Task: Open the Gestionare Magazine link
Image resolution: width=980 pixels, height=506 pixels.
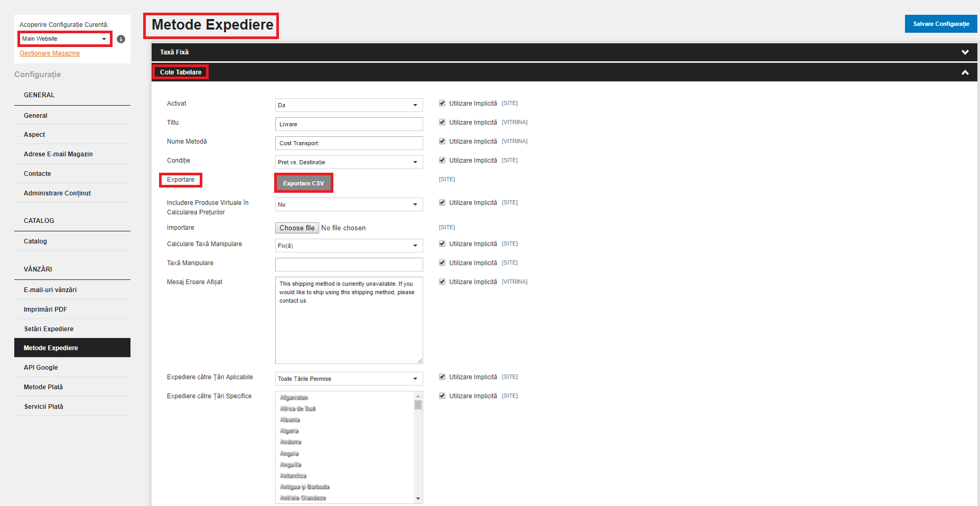Action: tap(50, 53)
